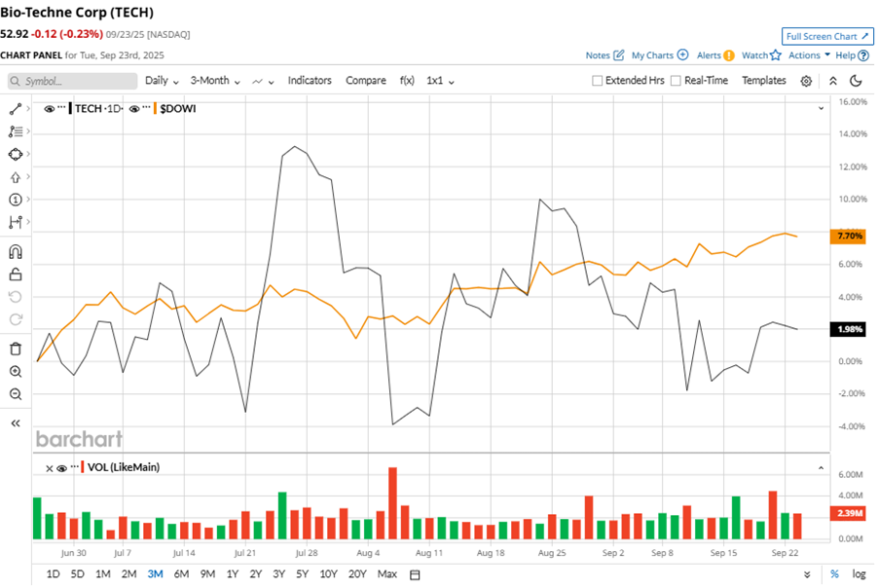This screenshot has width=878, height=588.
Task: Expand the bottom panel double chevron
Action: pos(807,574)
